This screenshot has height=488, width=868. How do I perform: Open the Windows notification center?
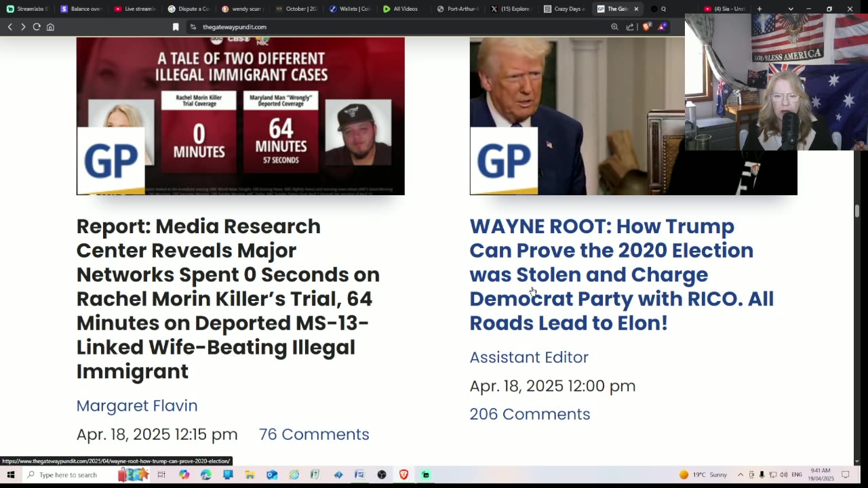tap(846, 474)
